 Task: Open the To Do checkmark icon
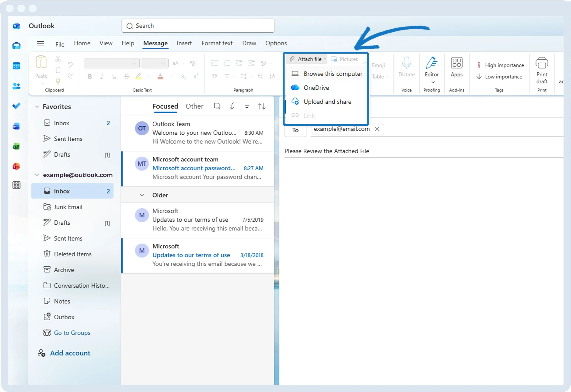16,106
